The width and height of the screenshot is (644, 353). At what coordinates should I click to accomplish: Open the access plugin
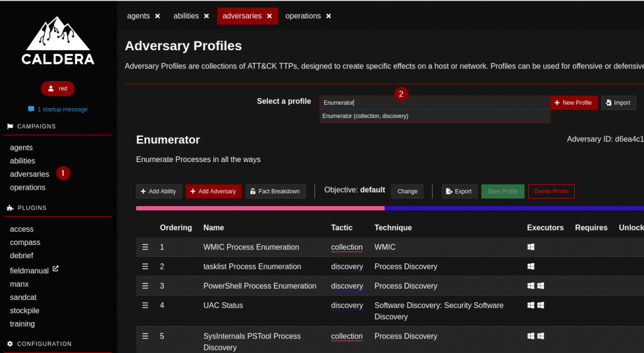pos(22,229)
